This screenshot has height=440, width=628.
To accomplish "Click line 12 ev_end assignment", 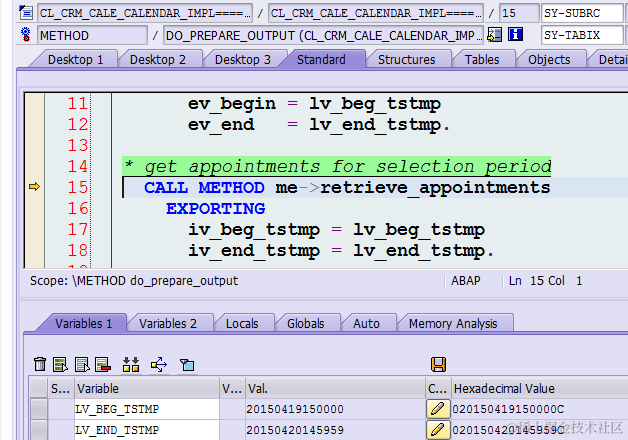I will 319,125.
